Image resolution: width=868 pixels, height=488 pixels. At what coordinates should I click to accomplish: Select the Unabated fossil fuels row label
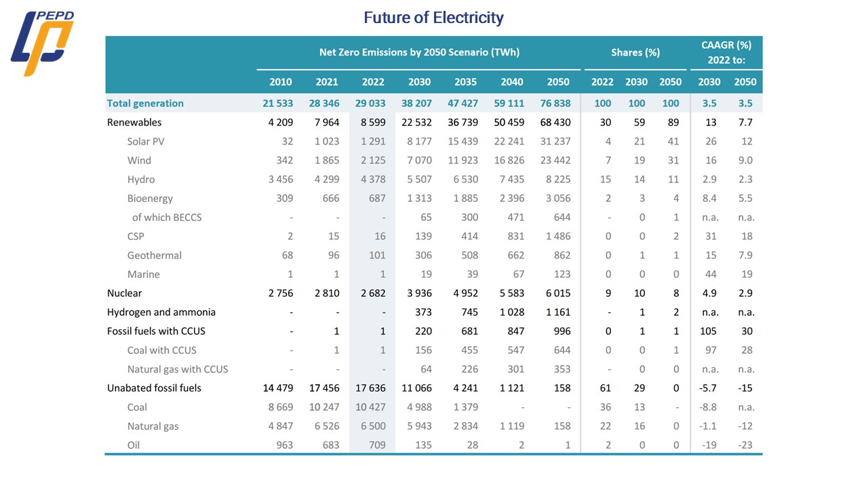pos(154,388)
